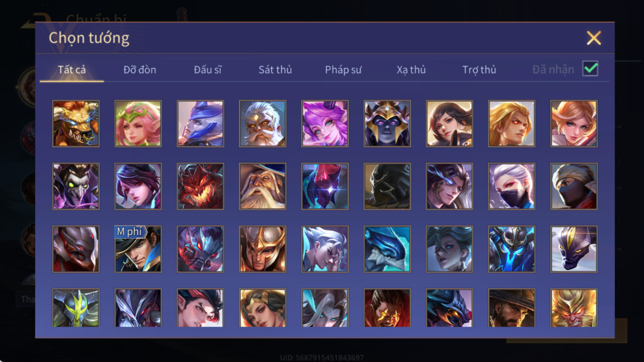Select the blue shark creature hero
This screenshot has height=362, width=644.
[x=387, y=249]
